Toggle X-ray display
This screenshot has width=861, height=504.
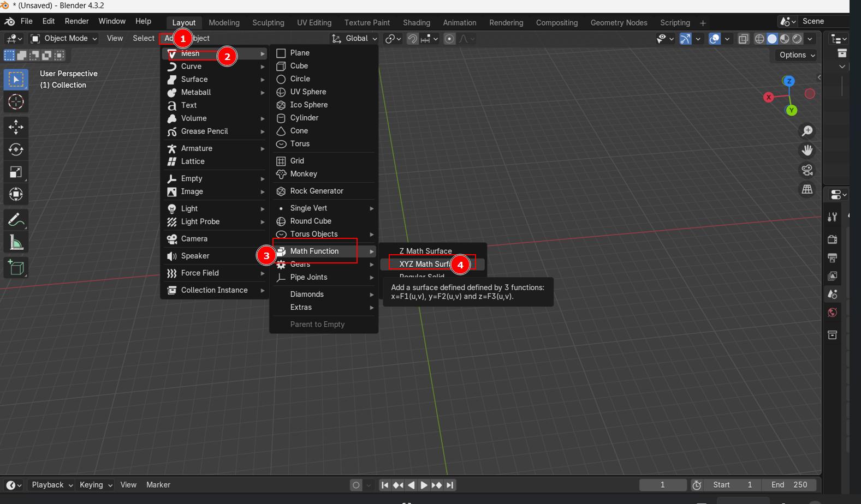click(x=743, y=39)
